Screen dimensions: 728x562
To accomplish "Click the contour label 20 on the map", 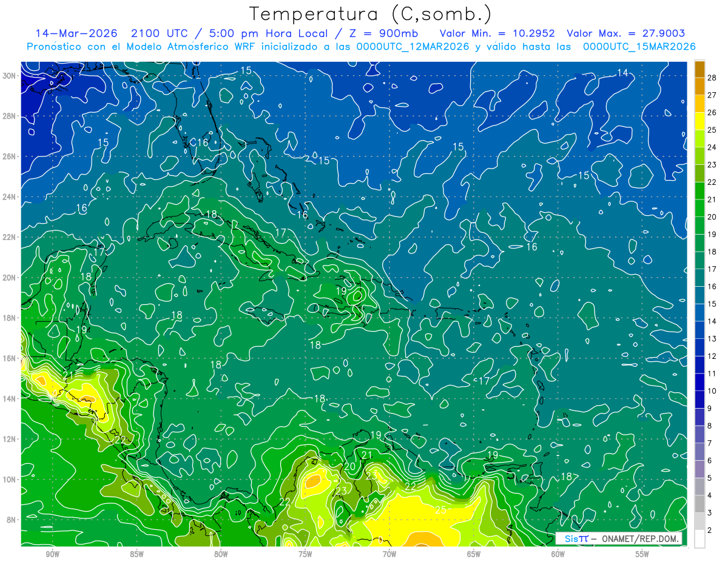I will [349, 466].
